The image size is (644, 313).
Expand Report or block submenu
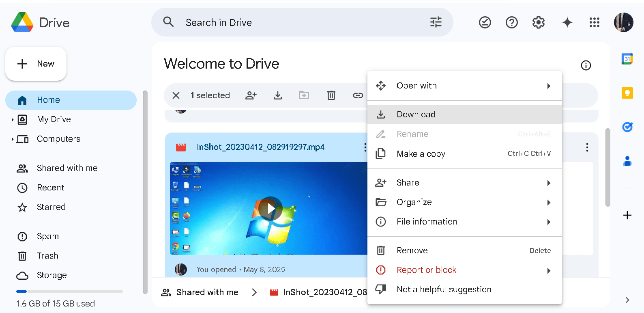tap(465, 270)
